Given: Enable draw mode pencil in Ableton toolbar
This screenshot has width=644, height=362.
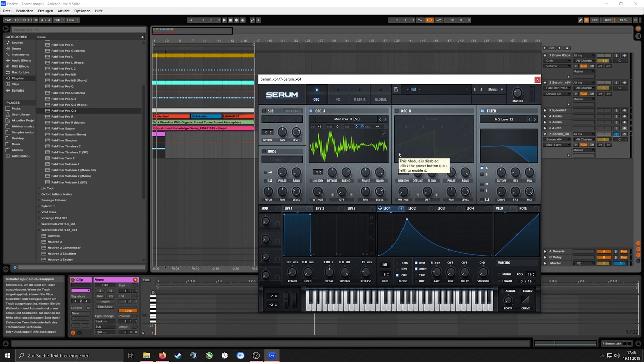Looking at the screenshot, I should tap(580, 20).
